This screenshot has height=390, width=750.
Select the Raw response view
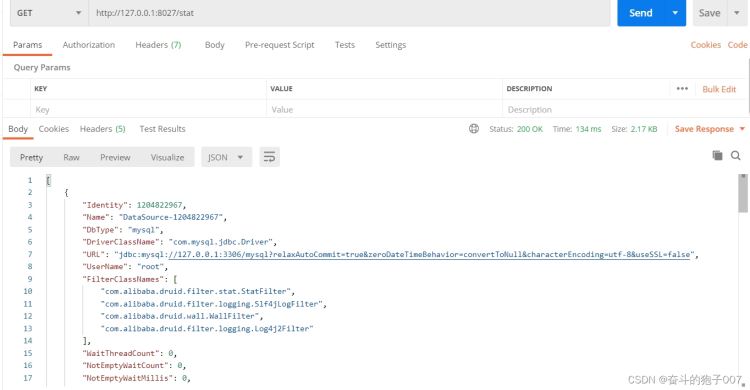pos(71,157)
